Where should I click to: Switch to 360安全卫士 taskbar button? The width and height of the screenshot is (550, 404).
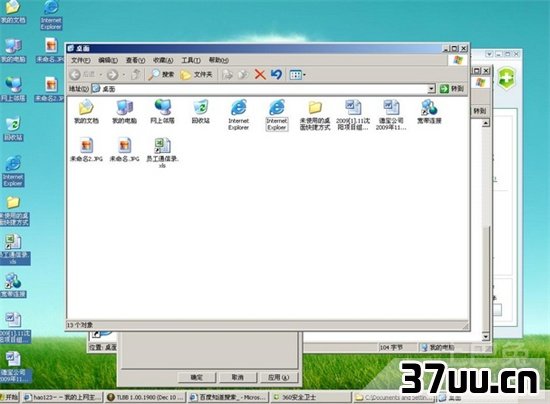click(x=311, y=397)
